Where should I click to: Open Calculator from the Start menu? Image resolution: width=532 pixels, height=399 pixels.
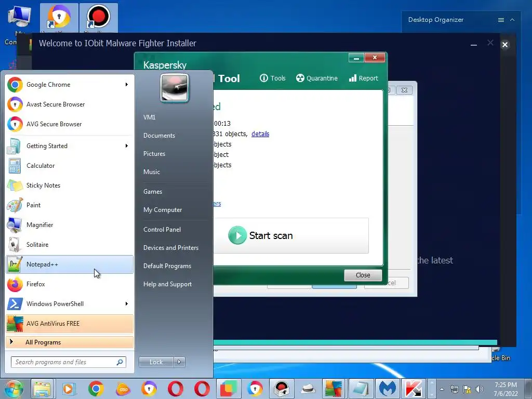(x=70, y=166)
